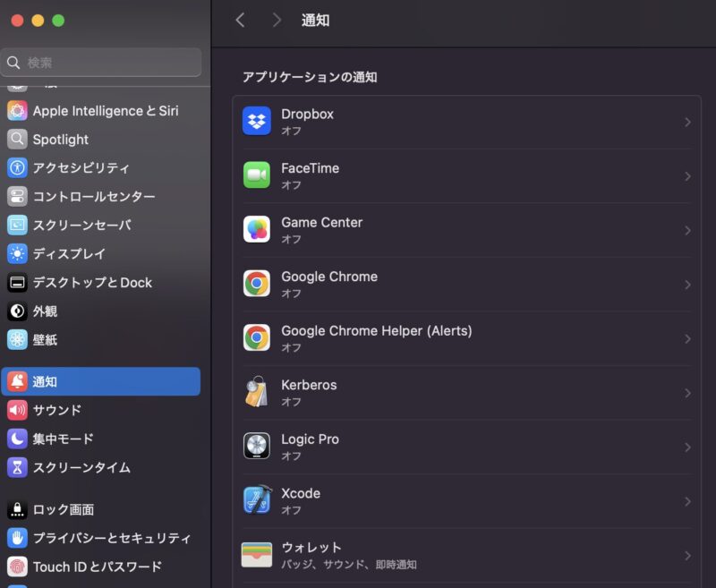Click the Google Chrome Helper (Alerts) icon
The height and width of the screenshot is (588, 716).
tap(257, 337)
